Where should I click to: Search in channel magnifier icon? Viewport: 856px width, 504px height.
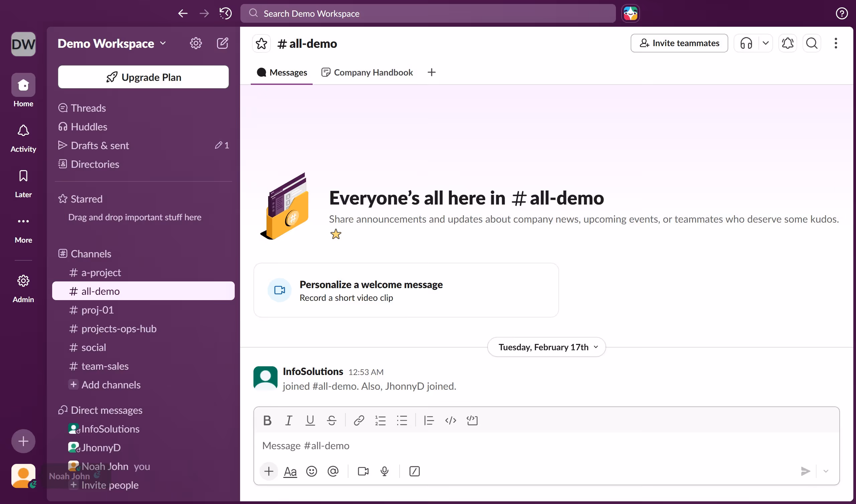tap(812, 43)
